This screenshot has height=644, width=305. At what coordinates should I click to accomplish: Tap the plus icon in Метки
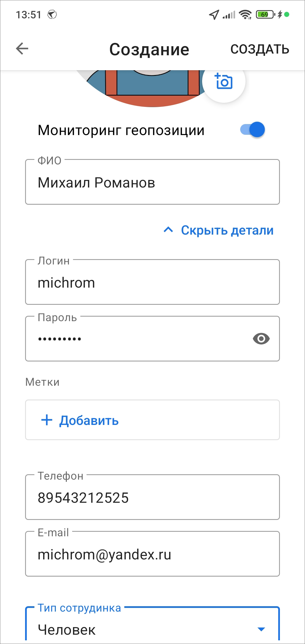click(47, 420)
